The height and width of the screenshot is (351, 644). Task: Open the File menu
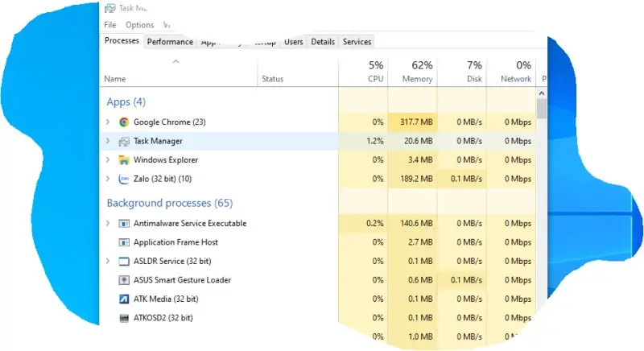[110, 25]
